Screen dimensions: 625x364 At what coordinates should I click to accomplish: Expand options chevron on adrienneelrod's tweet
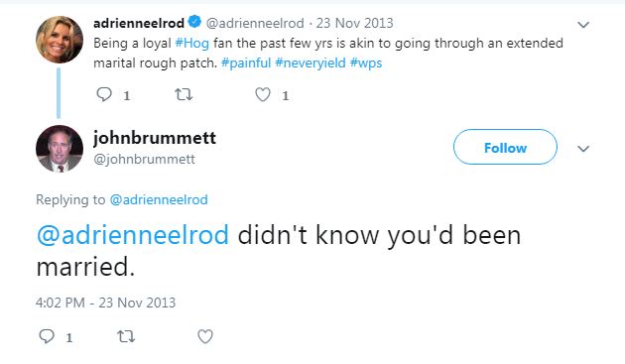tap(583, 25)
